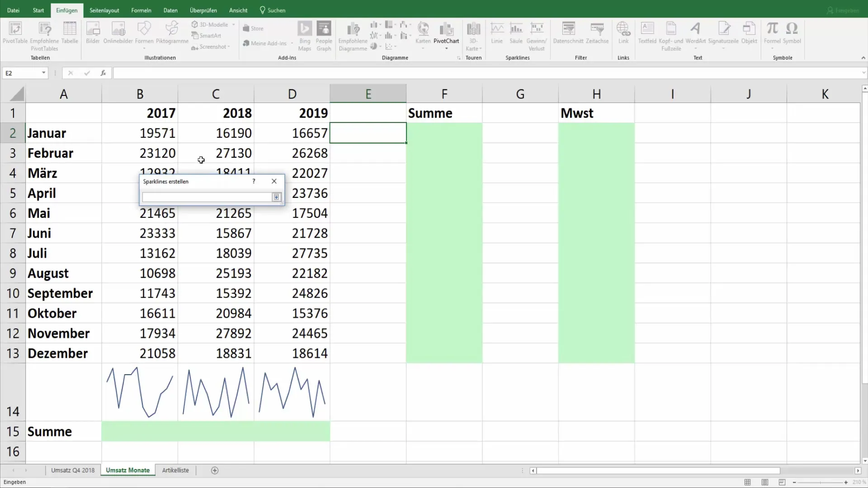
Task: Launch People Graph add-in
Action: [324, 36]
